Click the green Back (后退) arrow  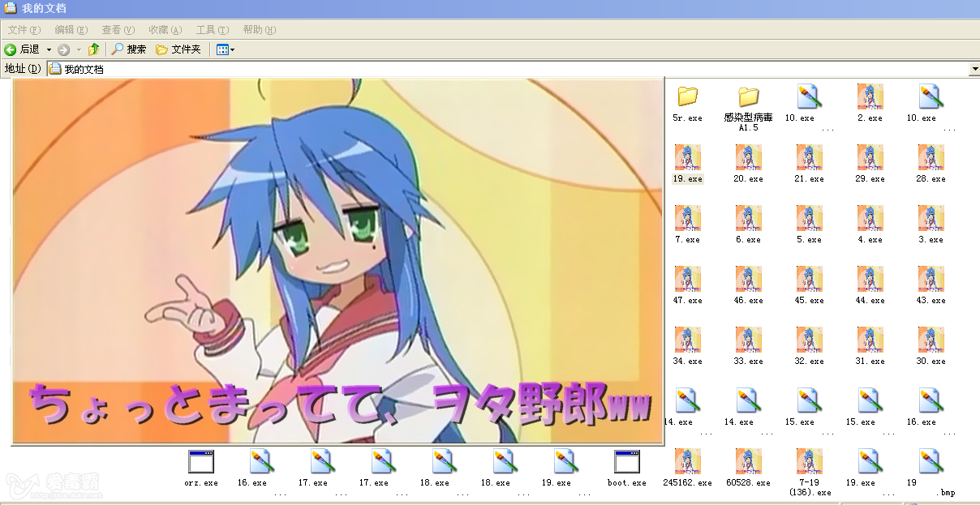pos(11,49)
